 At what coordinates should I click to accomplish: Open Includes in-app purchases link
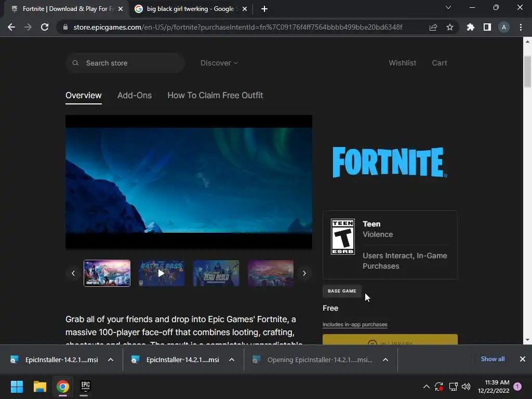355,324
